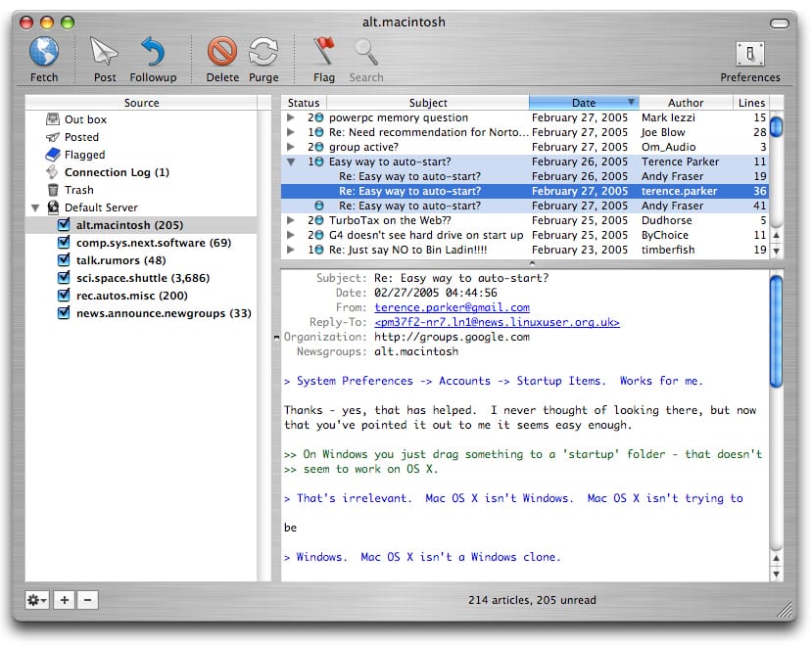Click article list scroll down arrow
Screen dimensions: 812x645
776,251
